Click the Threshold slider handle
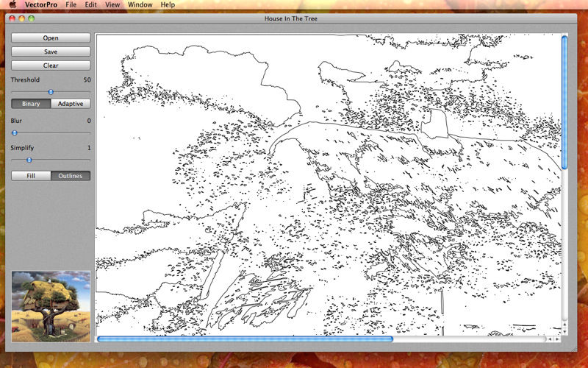Viewport: 588px width, 368px height. 51,92
